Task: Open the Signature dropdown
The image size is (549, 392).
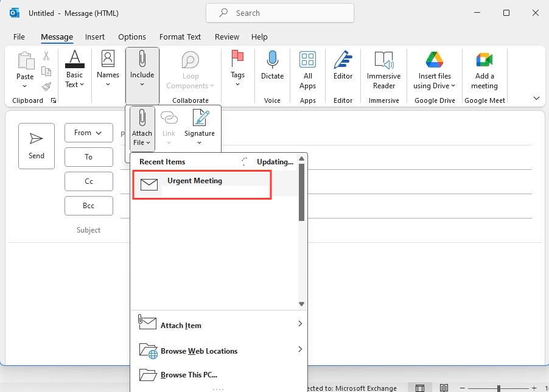Action: pos(200,128)
